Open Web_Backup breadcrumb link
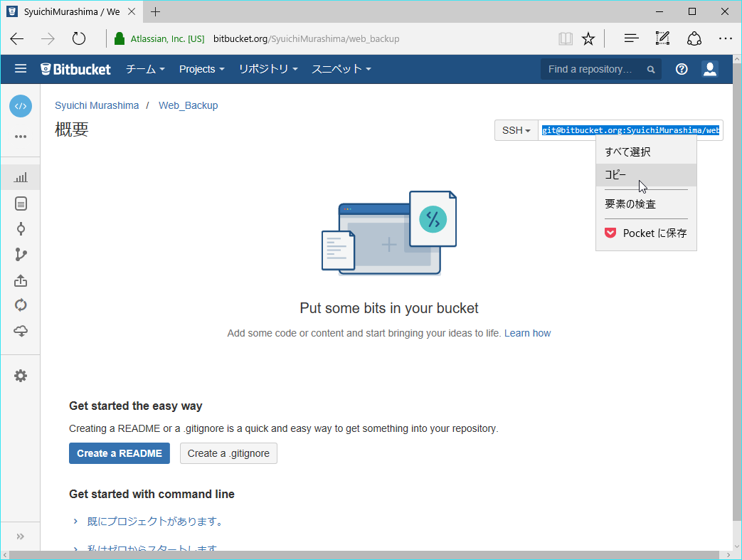This screenshot has width=742, height=560. 189,105
